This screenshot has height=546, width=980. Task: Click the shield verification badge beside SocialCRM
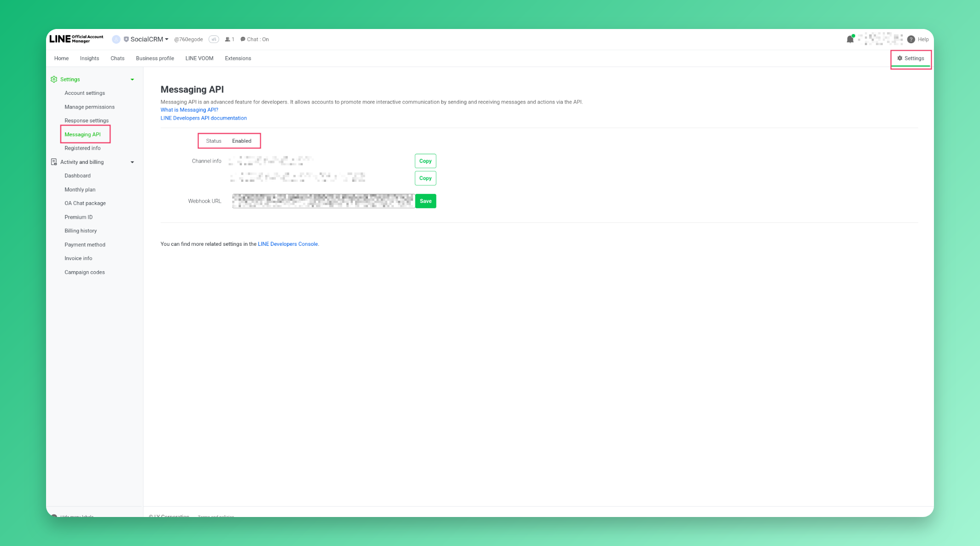126,39
